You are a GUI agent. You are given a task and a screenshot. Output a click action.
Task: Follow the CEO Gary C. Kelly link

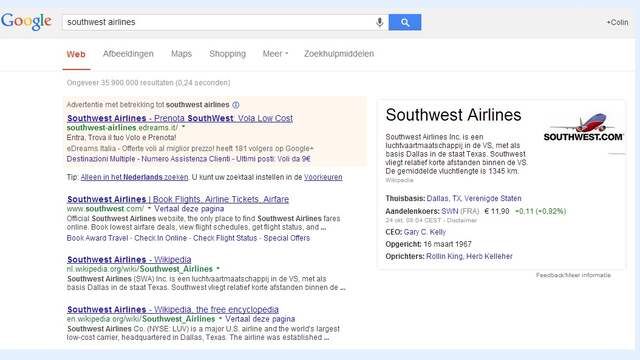pos(424,232)
